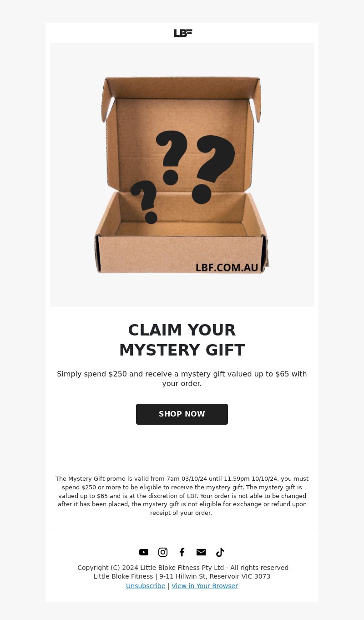
Task: Click the Mystery Gift promo terms paragraph
Action: [182, 496]
